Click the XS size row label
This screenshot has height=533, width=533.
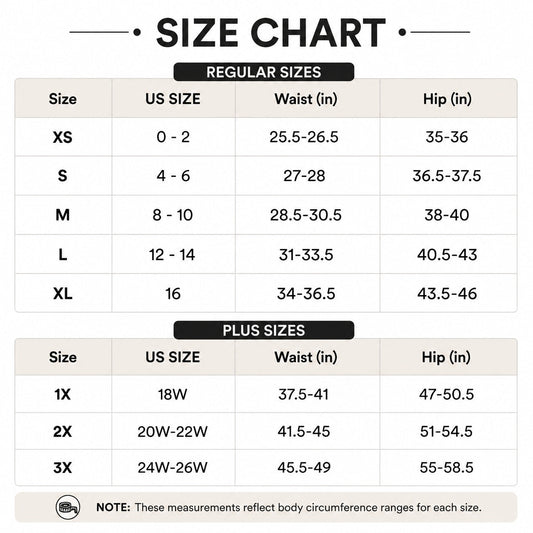click(63, 137)
